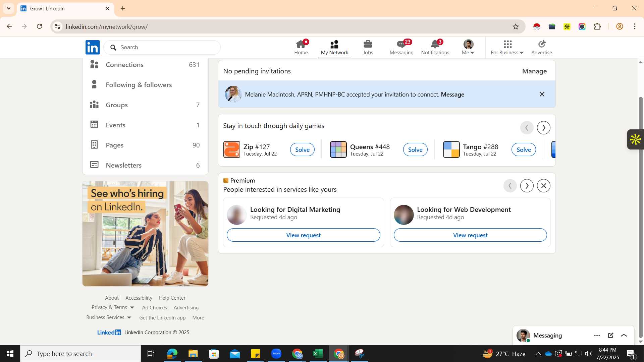The width and height of the screenshot is (644, 362).
Task: Open Chrome tab search dropdown
Action: coord(8,8)
